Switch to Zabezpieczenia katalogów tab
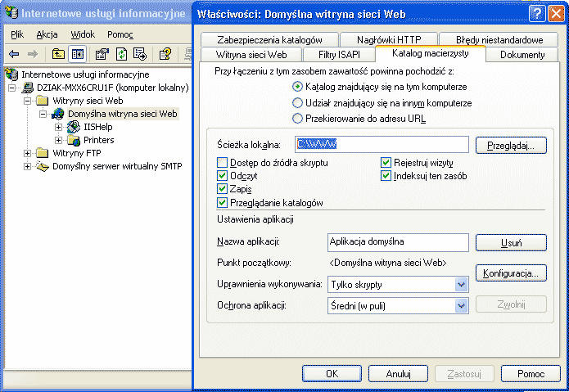 pyautogui.click(x=269, y=39)
